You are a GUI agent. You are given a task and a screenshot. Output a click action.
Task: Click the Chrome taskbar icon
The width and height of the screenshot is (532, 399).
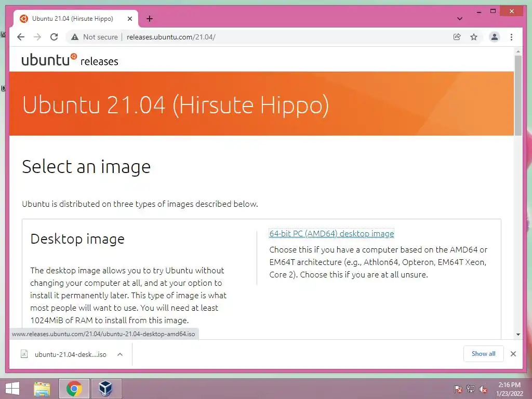74,389
